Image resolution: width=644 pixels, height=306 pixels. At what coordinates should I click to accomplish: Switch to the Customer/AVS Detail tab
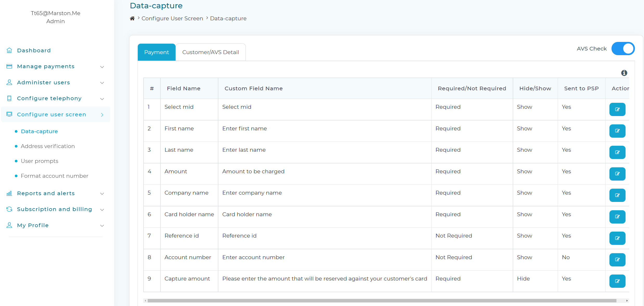coord(211,52)
